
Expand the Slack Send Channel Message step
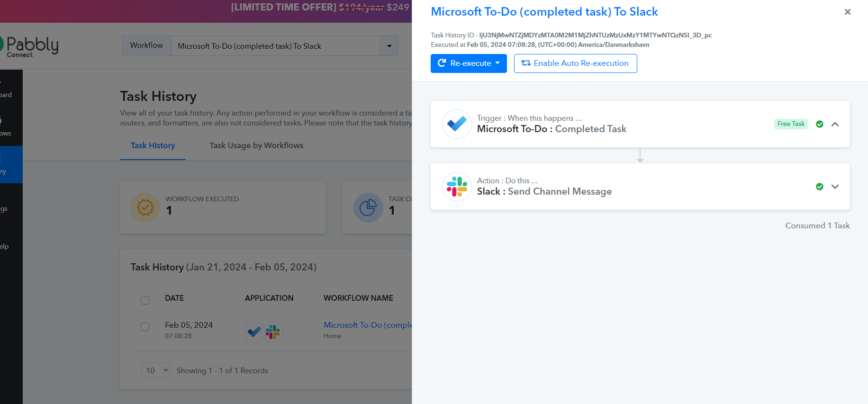click(x=835, y=187)
